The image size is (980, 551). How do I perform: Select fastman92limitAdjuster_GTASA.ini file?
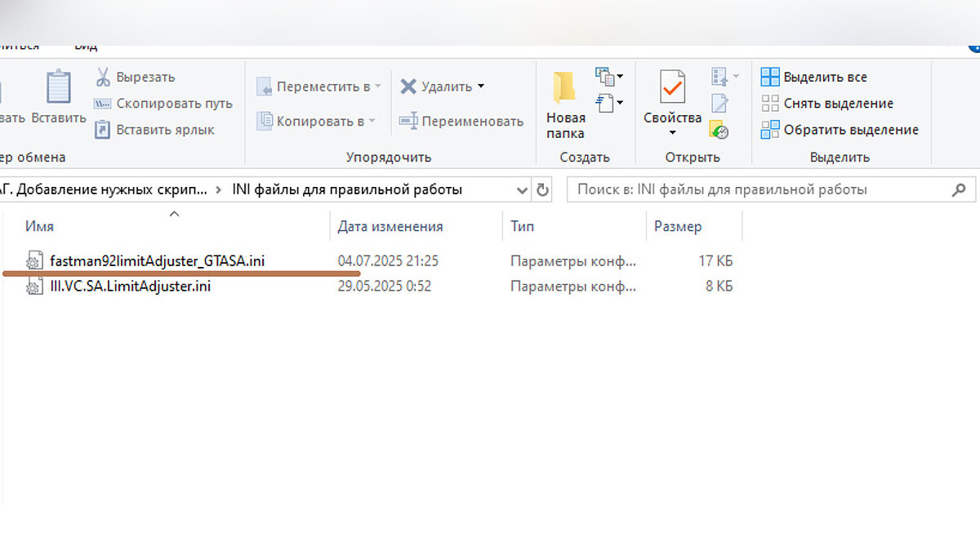click(x=157, y=261)
